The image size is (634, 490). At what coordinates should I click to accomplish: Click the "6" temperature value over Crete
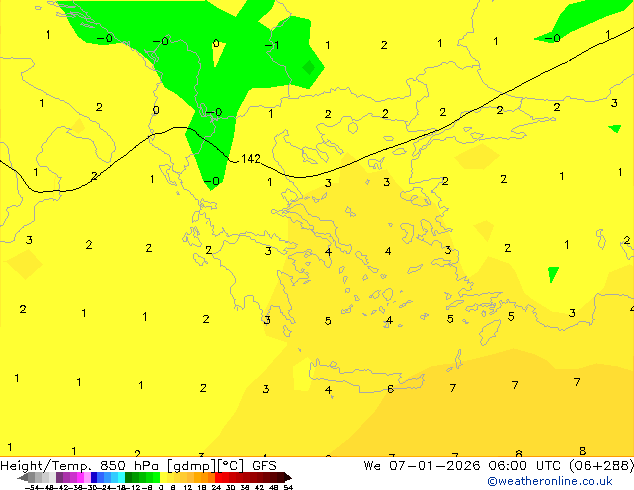click(390, 389)
